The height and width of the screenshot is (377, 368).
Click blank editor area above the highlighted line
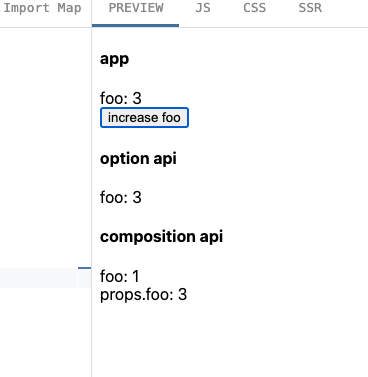[x=45, y=147]
